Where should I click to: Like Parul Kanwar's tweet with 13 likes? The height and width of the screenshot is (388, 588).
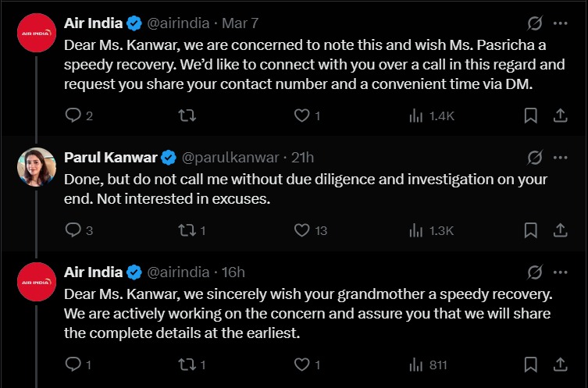click(301, 230)
